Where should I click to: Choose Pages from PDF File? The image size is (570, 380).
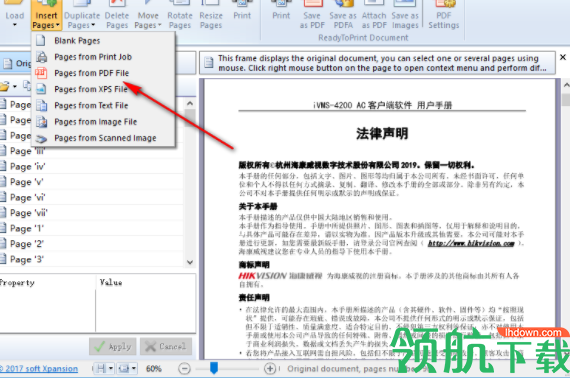coord(103,73)
